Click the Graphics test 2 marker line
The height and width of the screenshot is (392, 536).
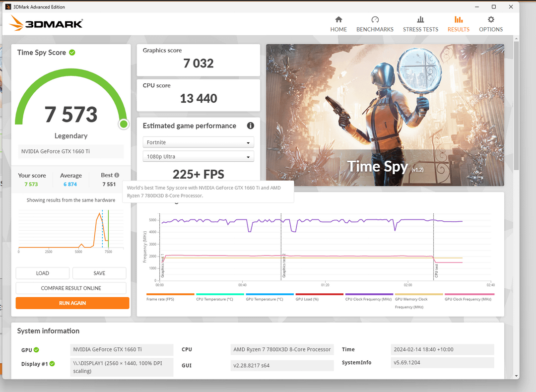click(x=281, y=246)
